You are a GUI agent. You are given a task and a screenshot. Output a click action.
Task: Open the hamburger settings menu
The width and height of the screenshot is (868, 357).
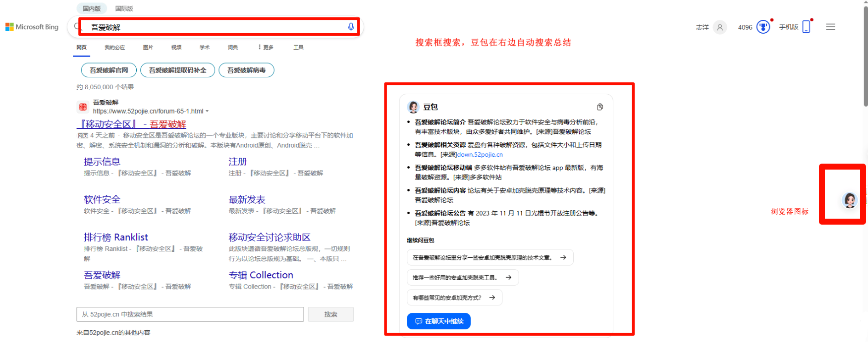(x=831, y=27)
